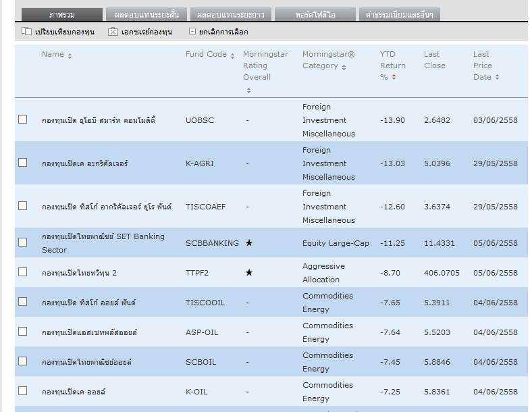Click Aggressive Allocation category cell
532x412 pixels.
point(323,273)
